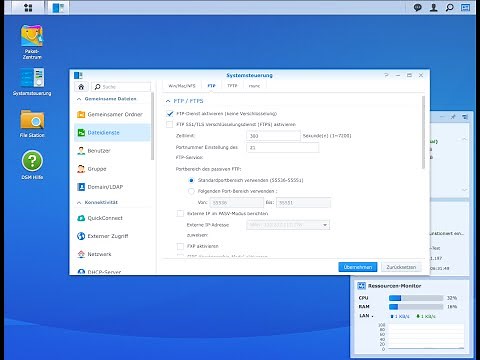
Task: Enable FTP SSL/TLS (FTPS) checkbox
Action: point(170,124)
